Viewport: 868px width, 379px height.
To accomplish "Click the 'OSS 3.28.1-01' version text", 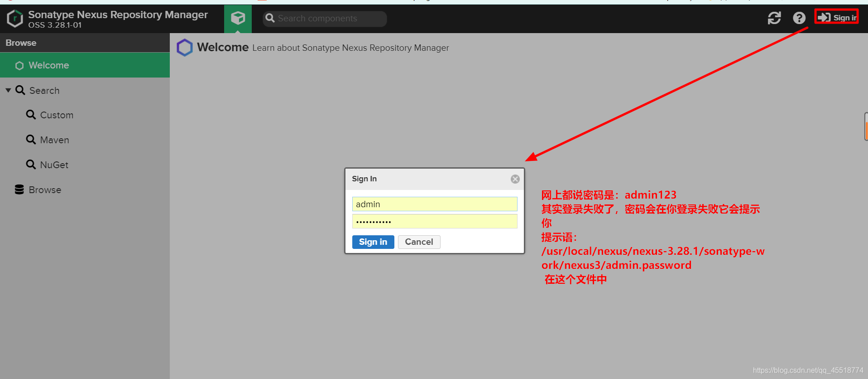I will 55,25.
